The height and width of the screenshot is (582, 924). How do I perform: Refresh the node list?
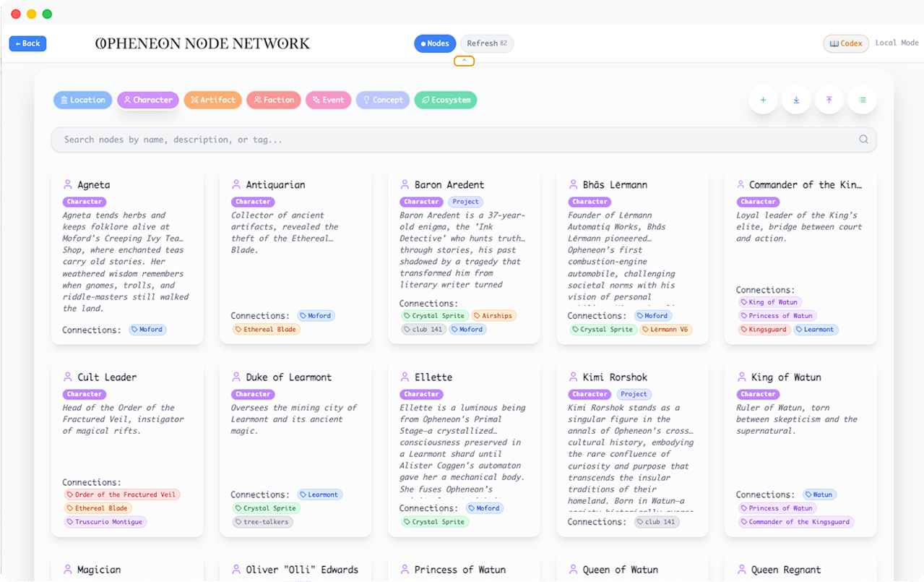486,43
